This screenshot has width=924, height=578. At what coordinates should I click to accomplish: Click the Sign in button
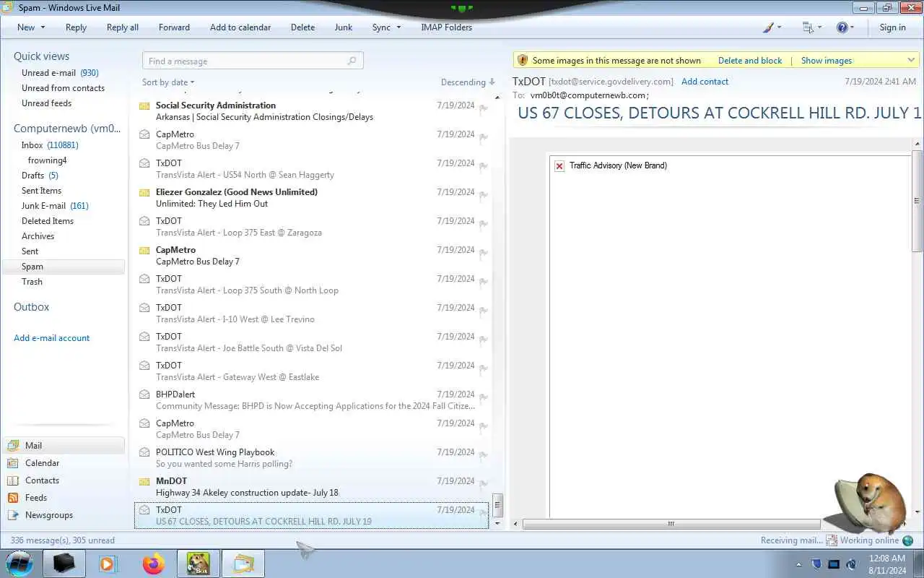tap(892, 27)
